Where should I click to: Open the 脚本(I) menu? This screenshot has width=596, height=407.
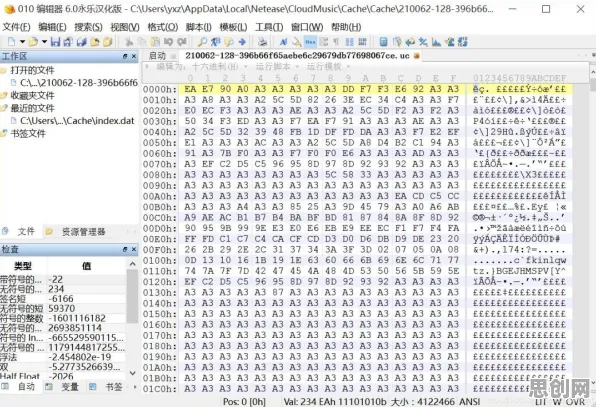(x=198, y=27)
